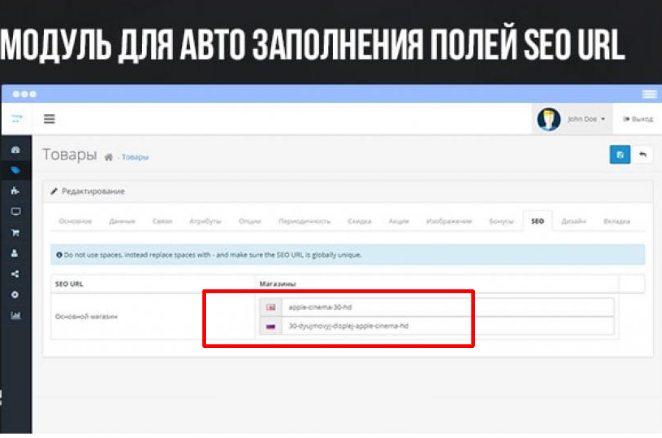Viewport: 662px width, 438px height.
Task: Click the Catalog tag icon in sidebar
Action: coord(15,170)
